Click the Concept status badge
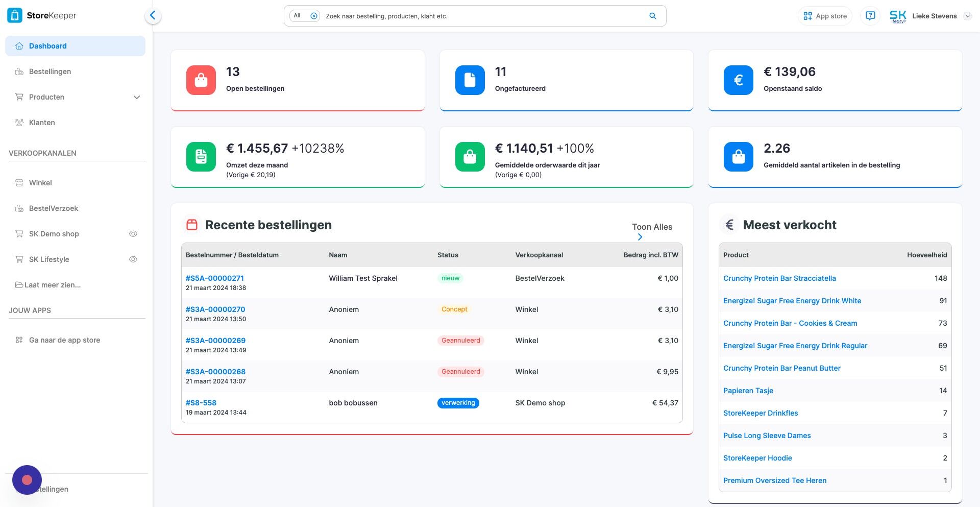980x507 pixels. (454, 309)
